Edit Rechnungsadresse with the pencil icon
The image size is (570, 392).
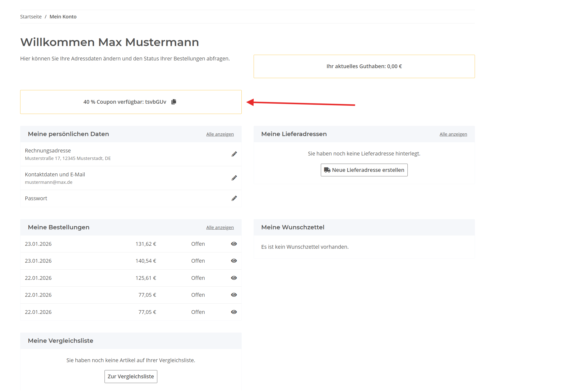(234, 154)
